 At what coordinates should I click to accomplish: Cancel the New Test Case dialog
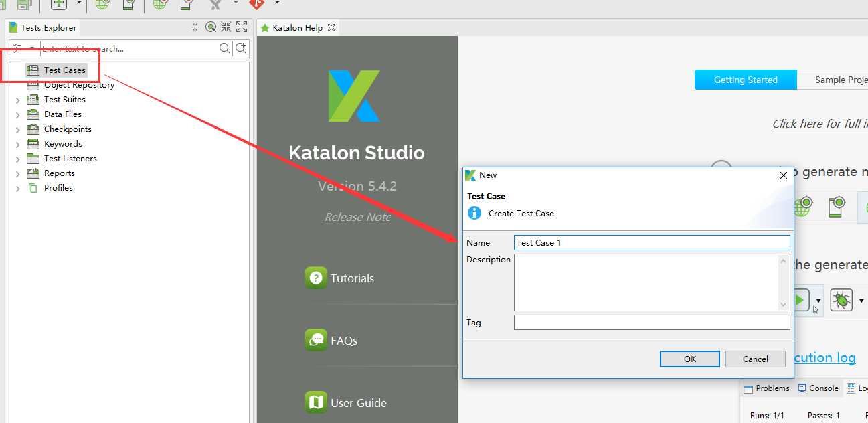coord(756,359)
